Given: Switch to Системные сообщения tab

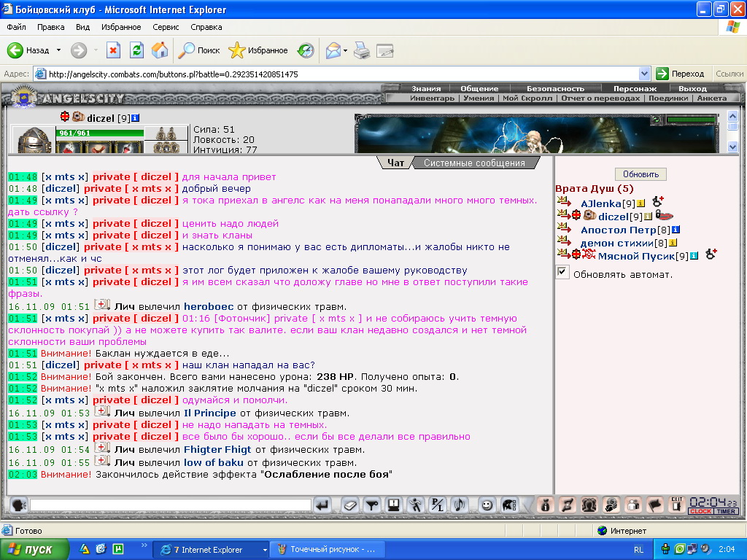Looking at the screenshot, I should pos(474,163).
